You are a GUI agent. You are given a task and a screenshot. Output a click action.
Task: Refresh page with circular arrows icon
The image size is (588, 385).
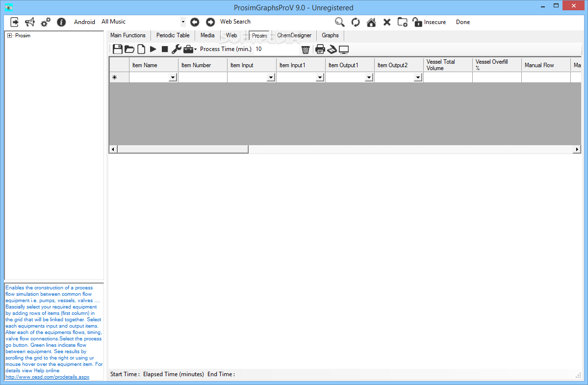point(356,22)
